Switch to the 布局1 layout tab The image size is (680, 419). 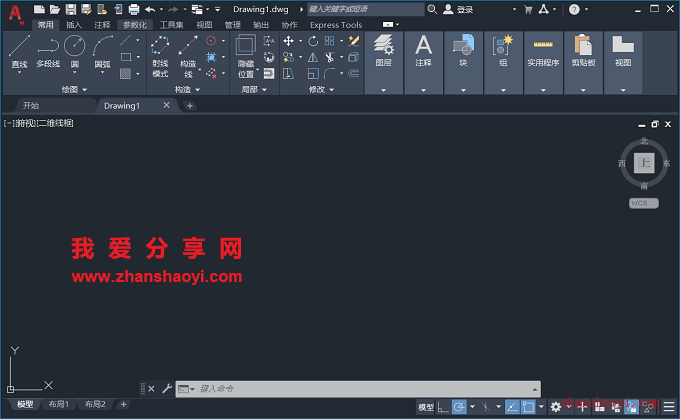click(59, 404)
